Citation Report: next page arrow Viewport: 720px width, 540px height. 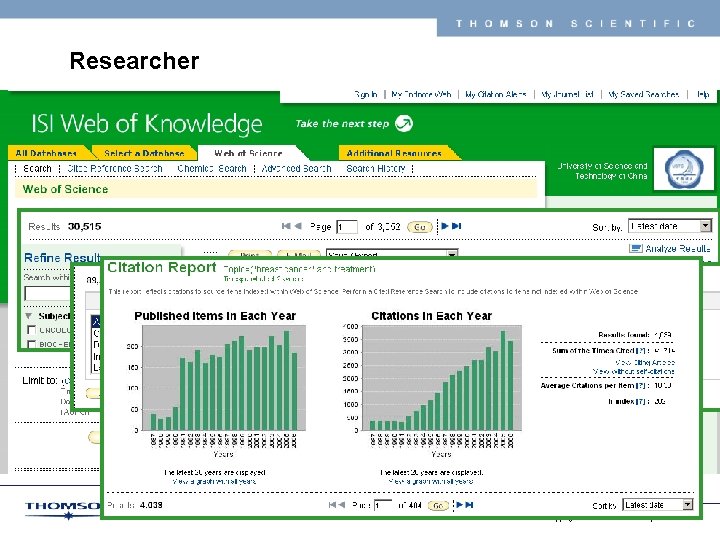459,505
